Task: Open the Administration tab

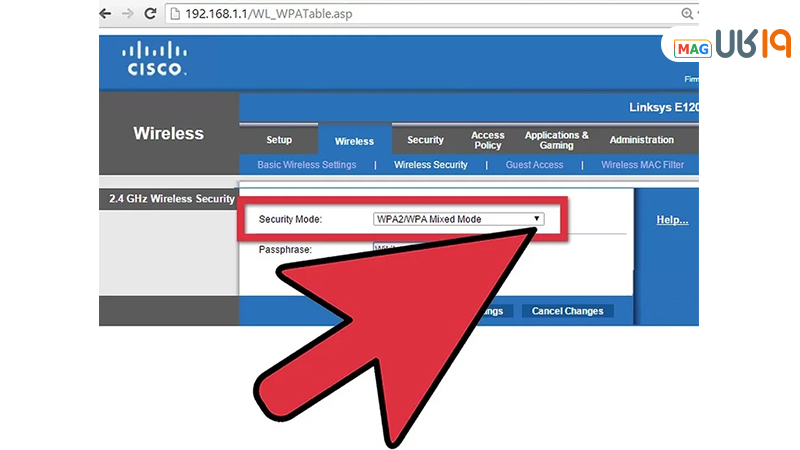Action: (x=641, y=141)
